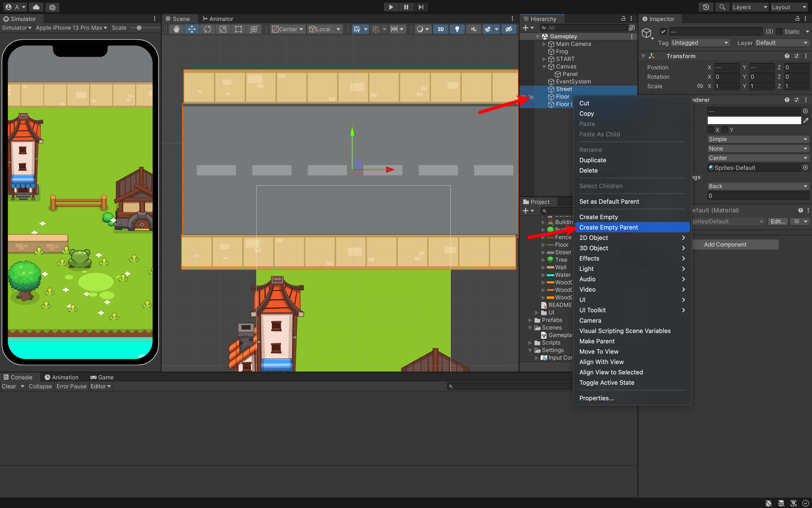
Task: Select the Rotate tool
Action: point(207,29)
